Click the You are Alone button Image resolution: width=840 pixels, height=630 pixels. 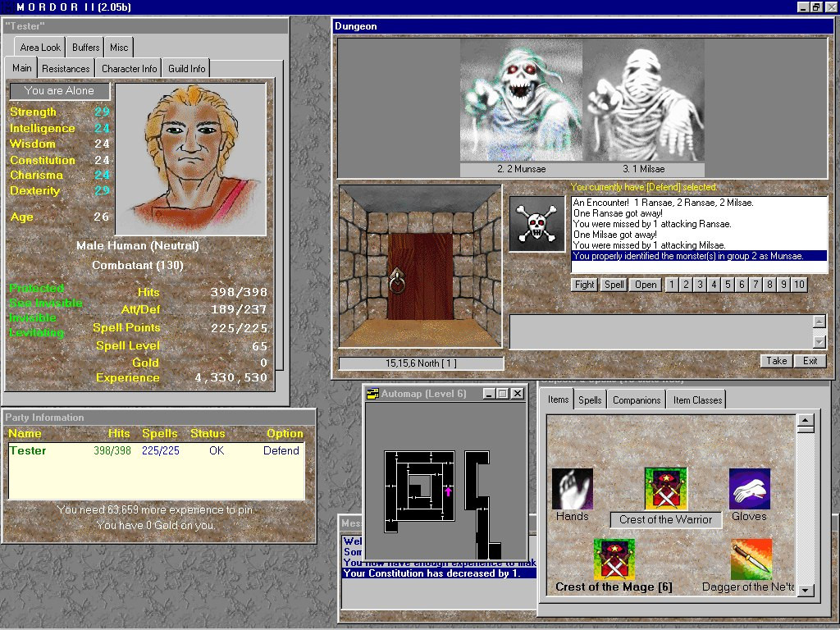coord(59,90)
